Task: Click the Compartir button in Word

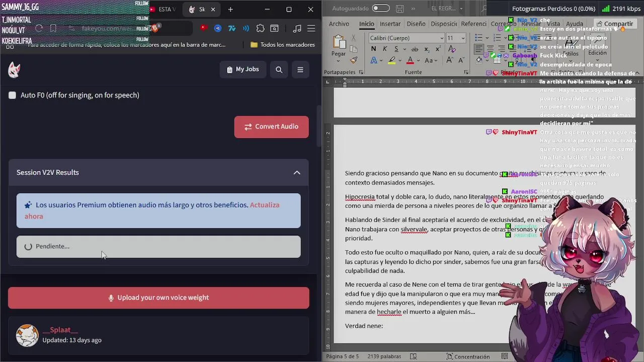Action: coord(615,24)
